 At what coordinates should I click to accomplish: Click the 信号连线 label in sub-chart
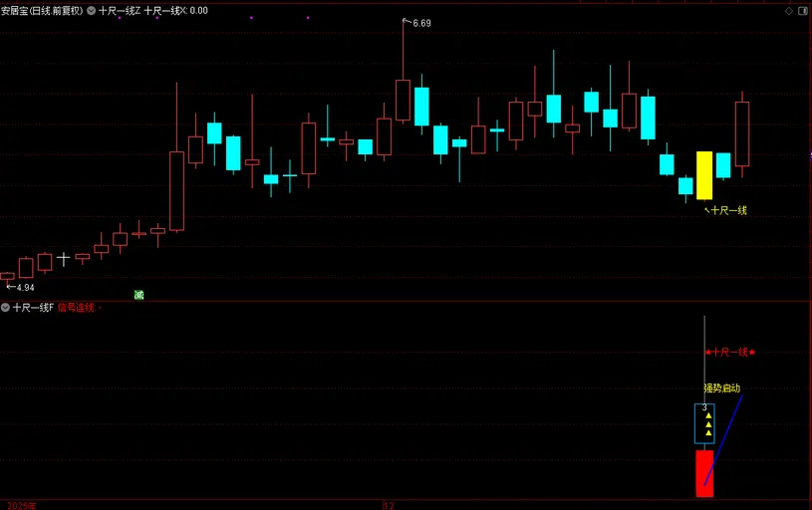tap(76, 308)
